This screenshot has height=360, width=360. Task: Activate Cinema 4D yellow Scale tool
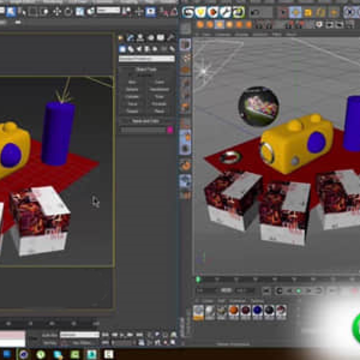pos(308,13)
